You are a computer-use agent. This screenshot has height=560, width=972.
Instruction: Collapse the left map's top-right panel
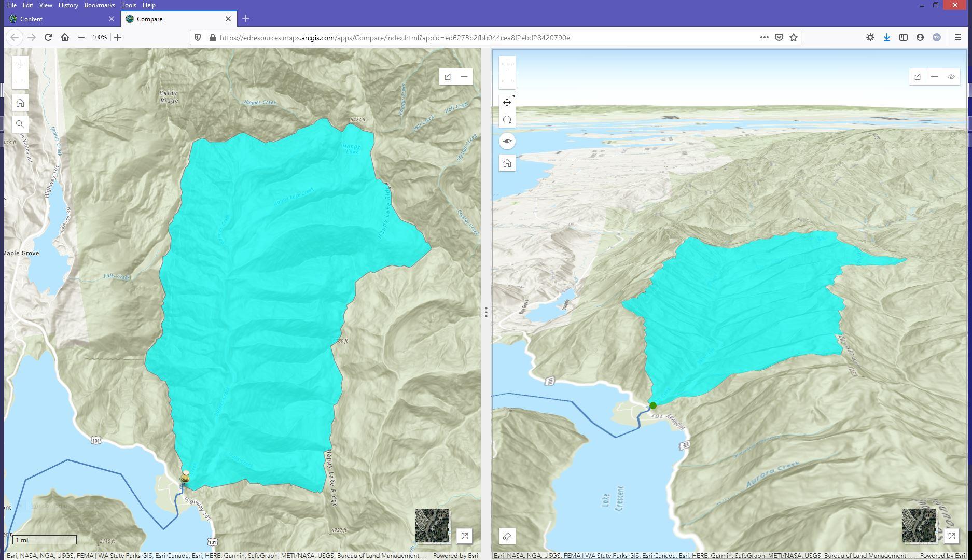[x=464, y=77]
